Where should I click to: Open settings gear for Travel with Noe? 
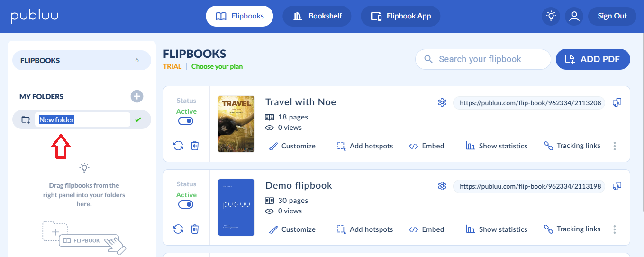442,102
